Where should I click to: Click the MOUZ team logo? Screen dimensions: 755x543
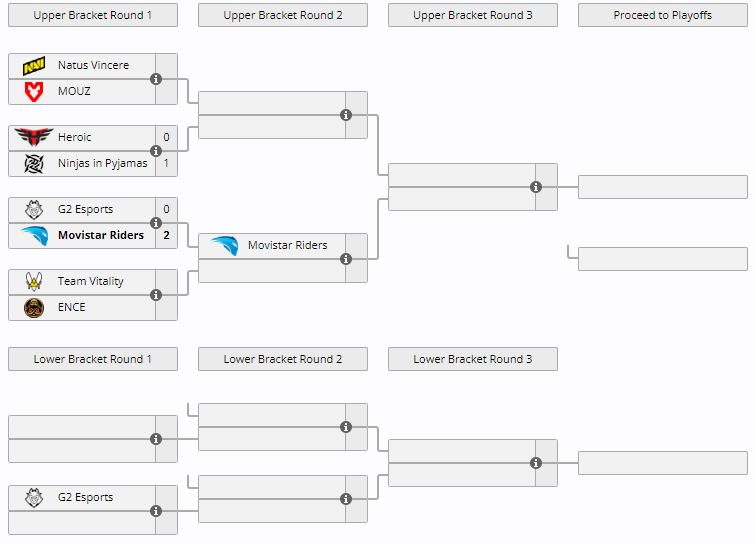34,91
